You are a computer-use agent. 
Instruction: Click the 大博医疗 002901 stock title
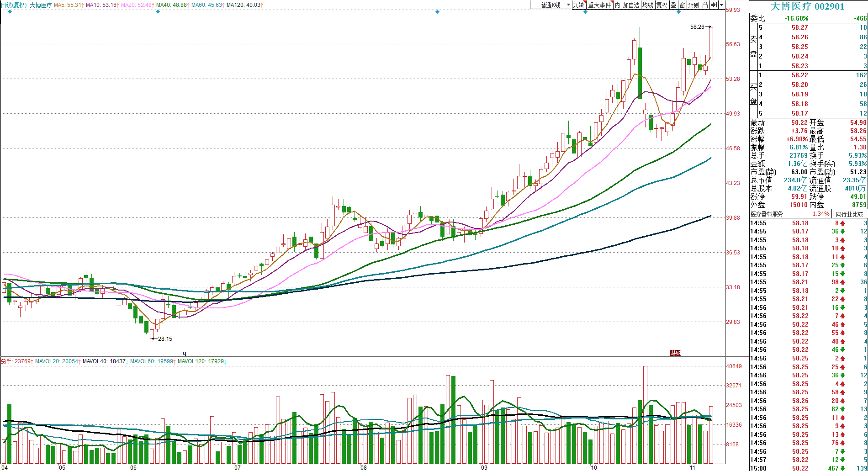click(x=808, y=6)
